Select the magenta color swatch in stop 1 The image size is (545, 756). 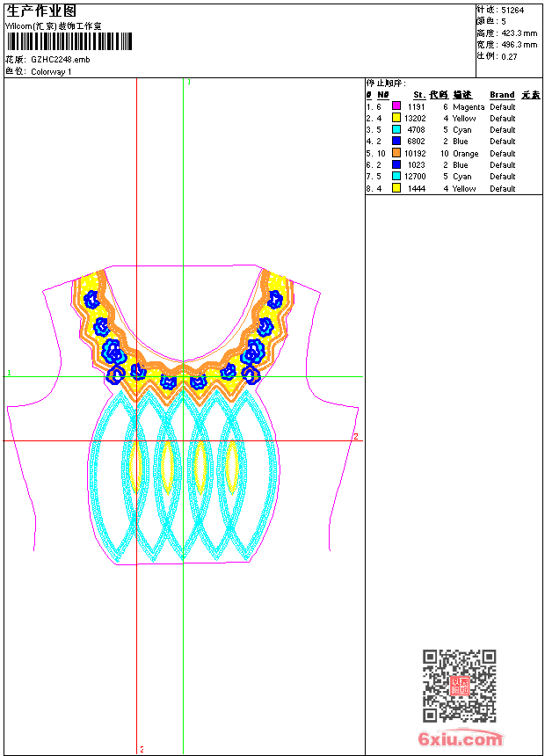pos(396,106)
